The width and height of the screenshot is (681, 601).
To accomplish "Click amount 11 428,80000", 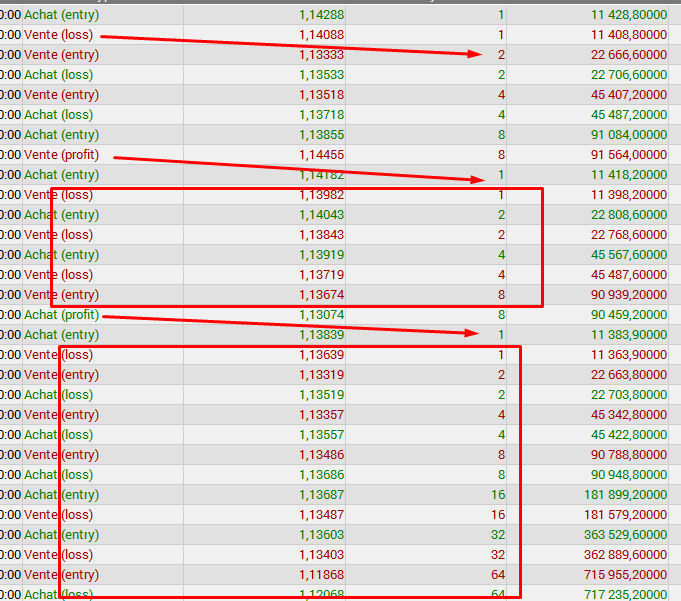I will click(629, 15).
